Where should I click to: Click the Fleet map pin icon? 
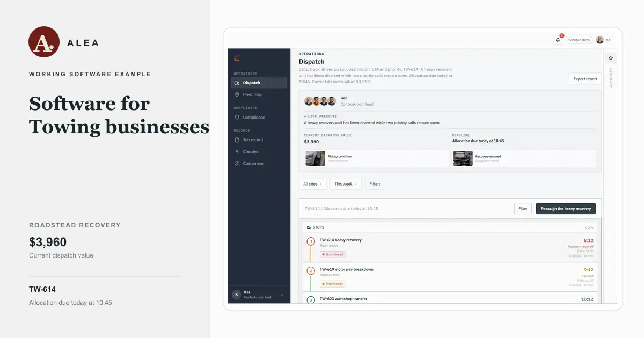click(237, 94)
